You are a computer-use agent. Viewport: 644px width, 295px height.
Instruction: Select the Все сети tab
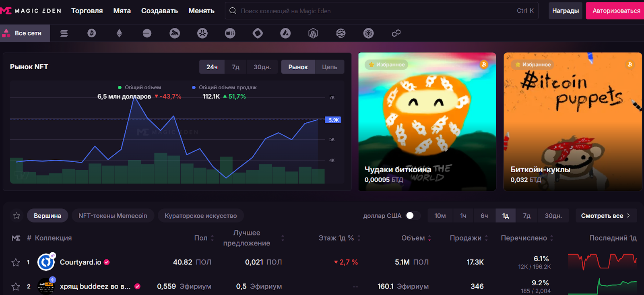(x=25, y=33)
